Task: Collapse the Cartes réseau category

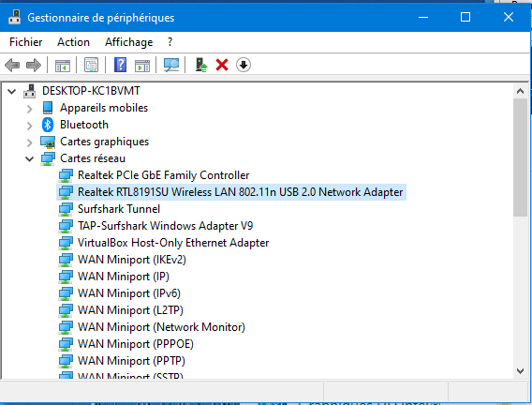Action: click(x=30, y=158)
